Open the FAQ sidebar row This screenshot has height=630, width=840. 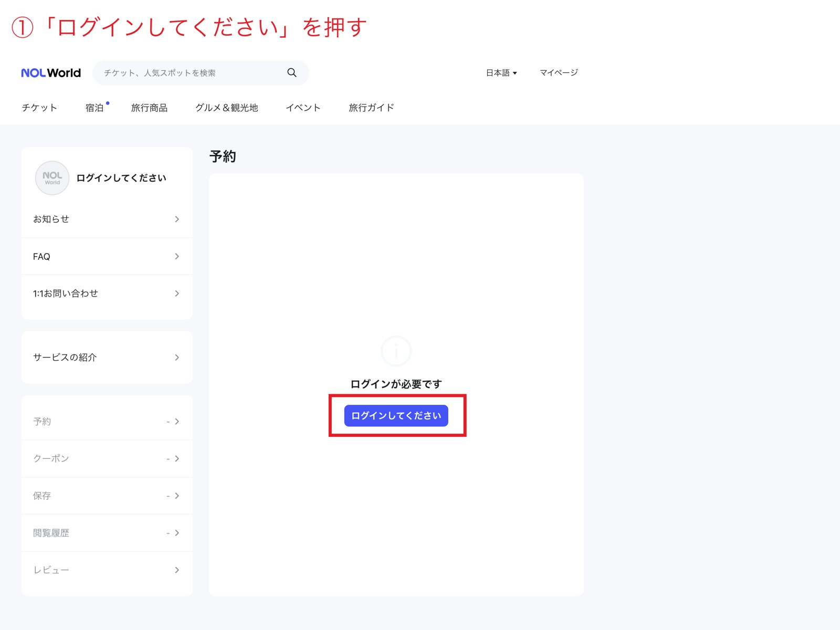click(107, 257)
